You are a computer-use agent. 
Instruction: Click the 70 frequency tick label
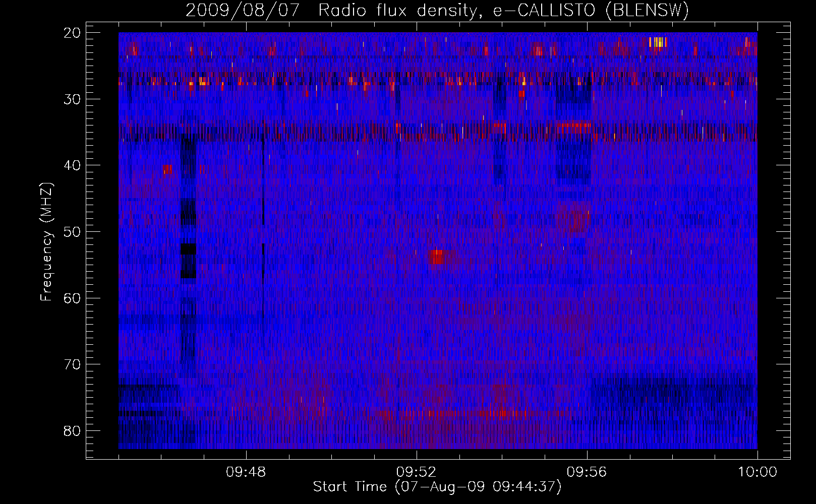[73, 364]
